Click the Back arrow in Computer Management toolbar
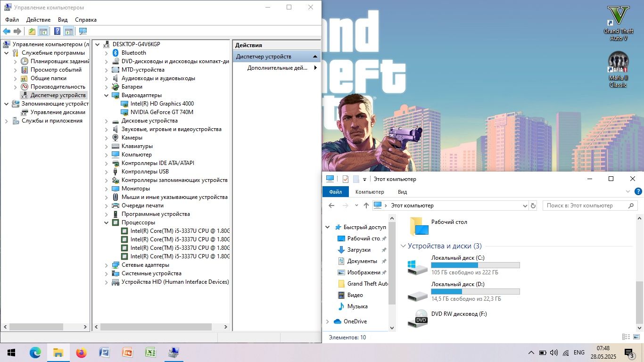This screenshot has height=362, width=644. (7, 31)
